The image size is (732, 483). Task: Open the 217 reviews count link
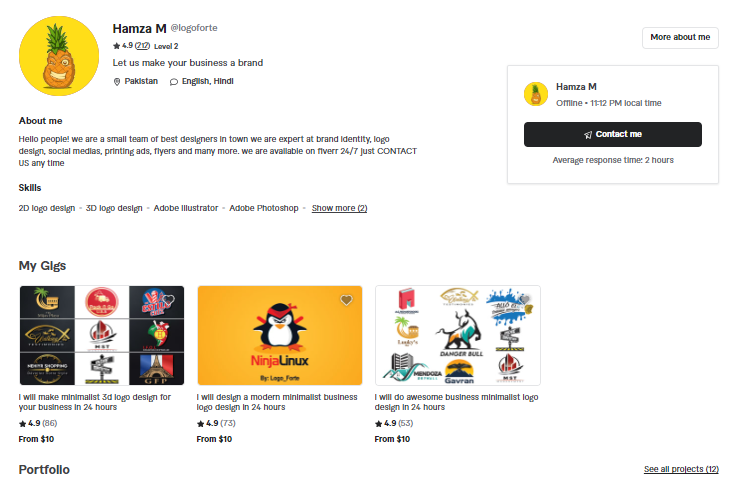142,46
